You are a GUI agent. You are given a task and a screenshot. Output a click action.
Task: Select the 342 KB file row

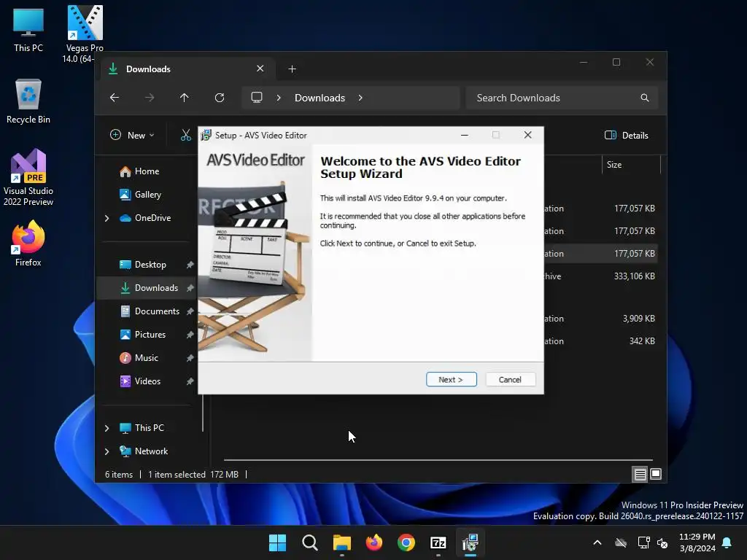click(601, 341)
